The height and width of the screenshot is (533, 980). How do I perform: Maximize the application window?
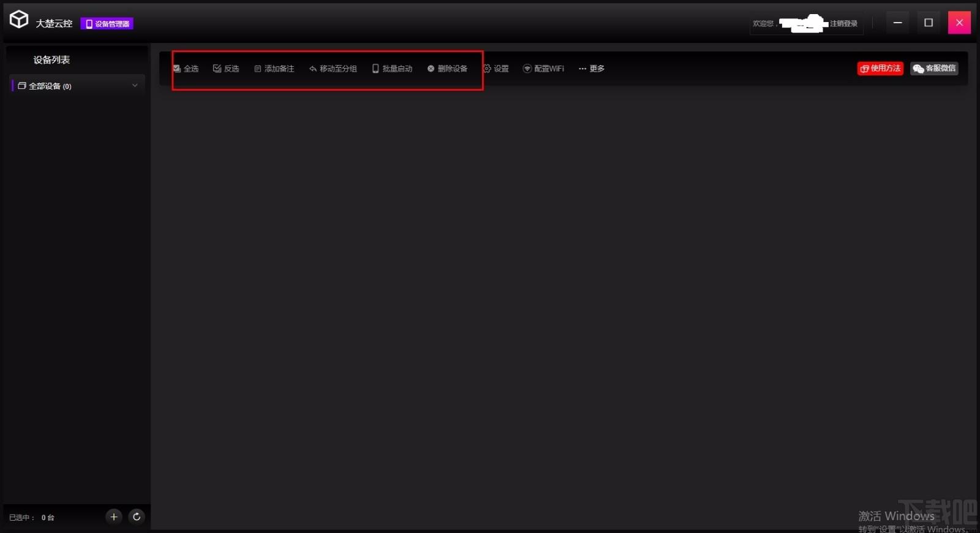tap(929, 23)
